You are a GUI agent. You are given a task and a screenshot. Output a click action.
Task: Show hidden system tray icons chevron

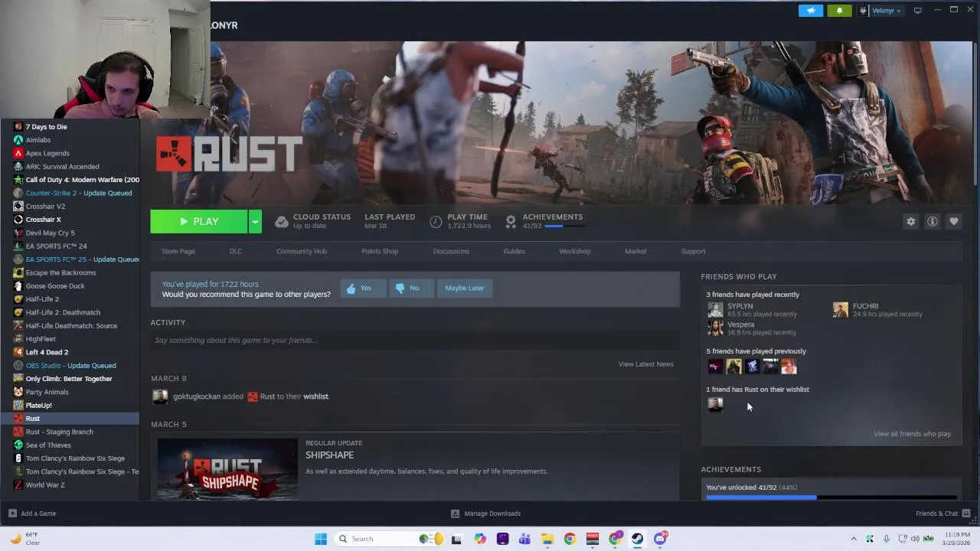854,539
